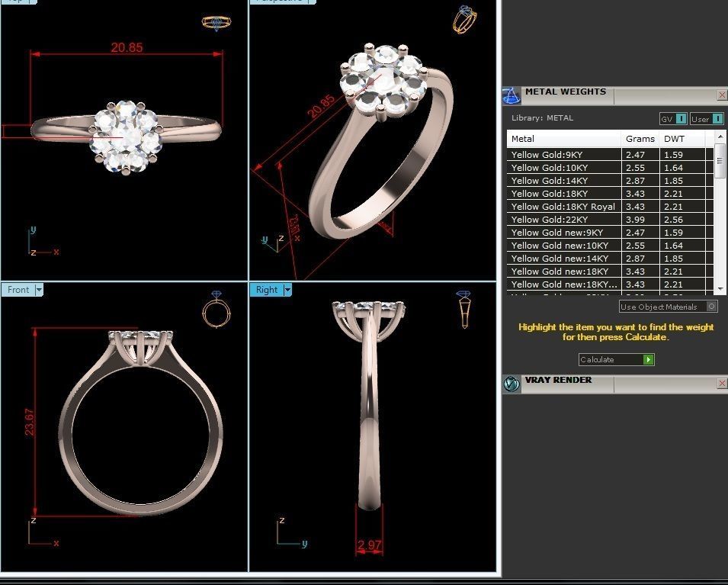Screen dimensions: 728x585
Task: Open the Right viewport dropdown arrow
Action: [x=288, y=290]
